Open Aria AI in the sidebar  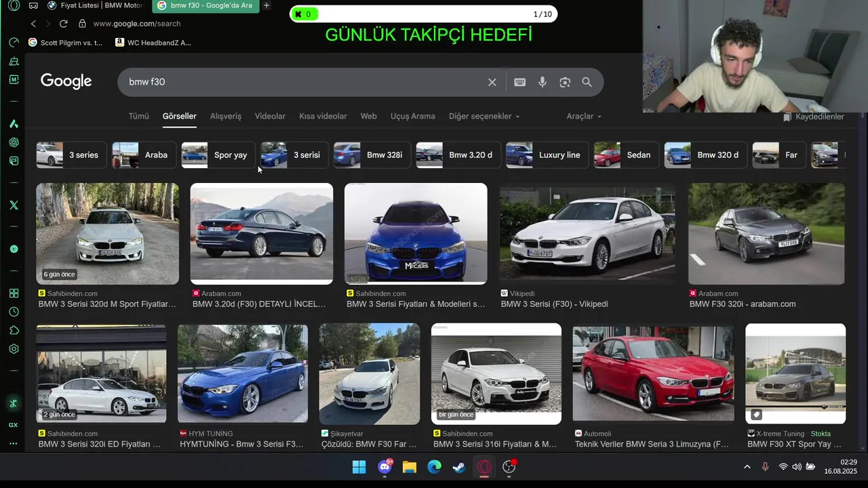coord(14,124)
